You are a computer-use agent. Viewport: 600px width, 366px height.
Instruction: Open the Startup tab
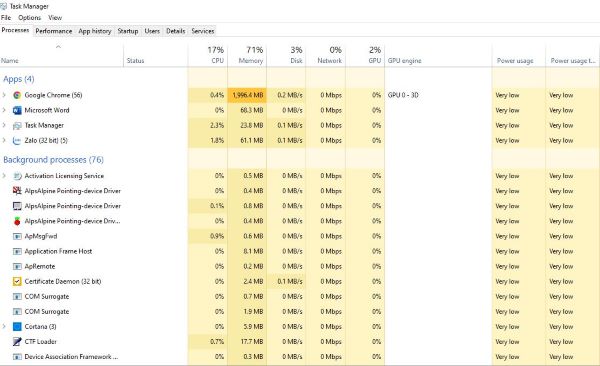pyautogui.click(x=127, y=31)
